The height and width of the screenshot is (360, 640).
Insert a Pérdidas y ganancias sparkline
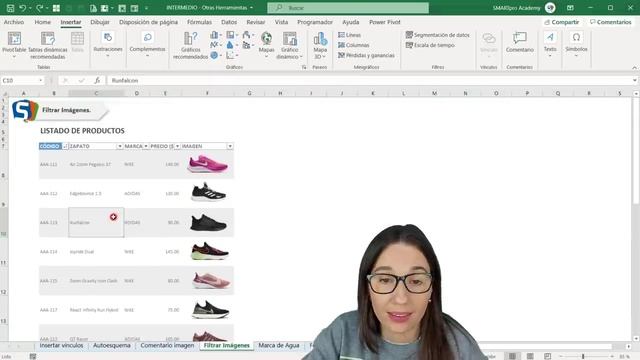coord(366,55)
